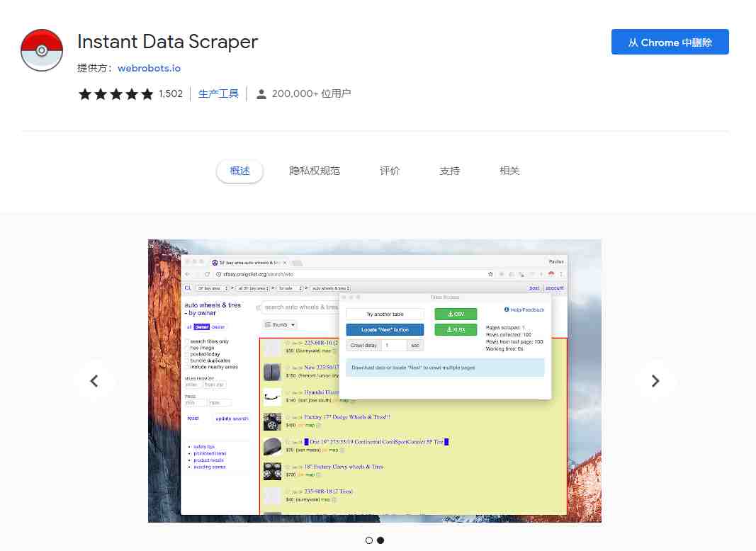Click the user count person icon
Image resolution: width=756 pixels, height=551 pixels.
(261, 94)
